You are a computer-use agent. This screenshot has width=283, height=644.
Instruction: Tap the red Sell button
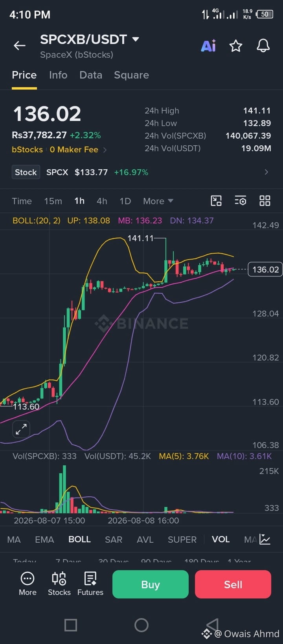coord(233,584)
